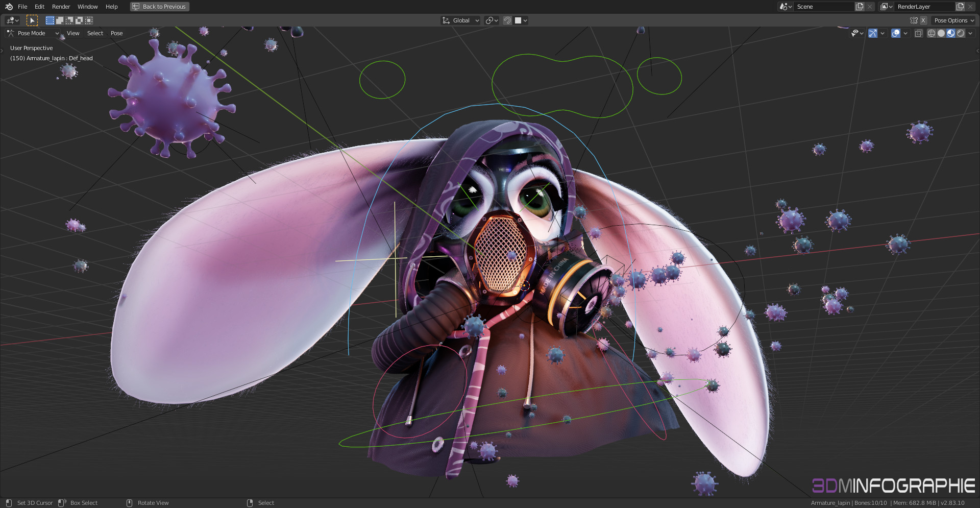980x508 pixels.
Task: Click the 'Box Select' status hint
Action: (x=84, y=503)
